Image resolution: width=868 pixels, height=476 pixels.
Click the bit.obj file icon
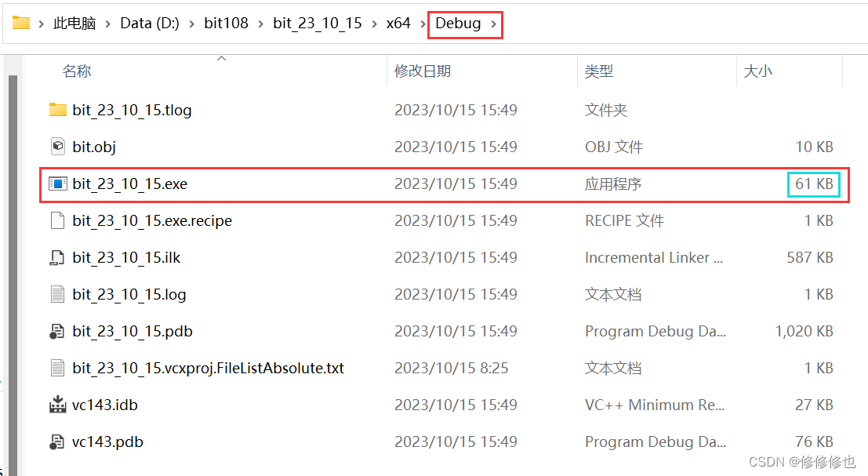57,147
